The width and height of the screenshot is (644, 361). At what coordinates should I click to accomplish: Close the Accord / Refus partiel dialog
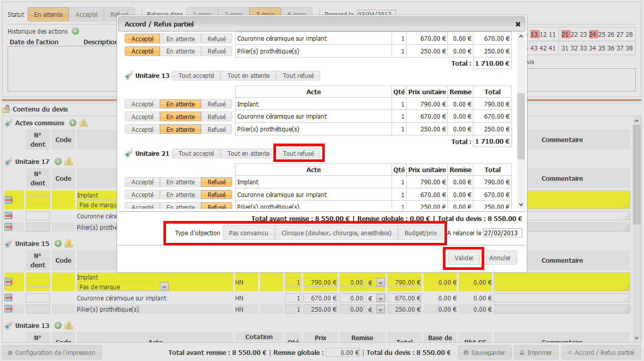point(518,24)
